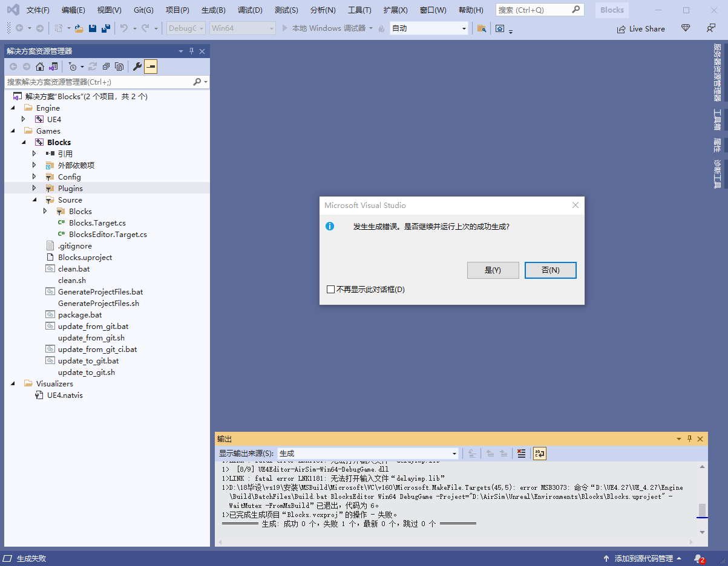Open the 工具箱 side tab
The height and width of the screenshot is (566, 728).
pos(717,119)
